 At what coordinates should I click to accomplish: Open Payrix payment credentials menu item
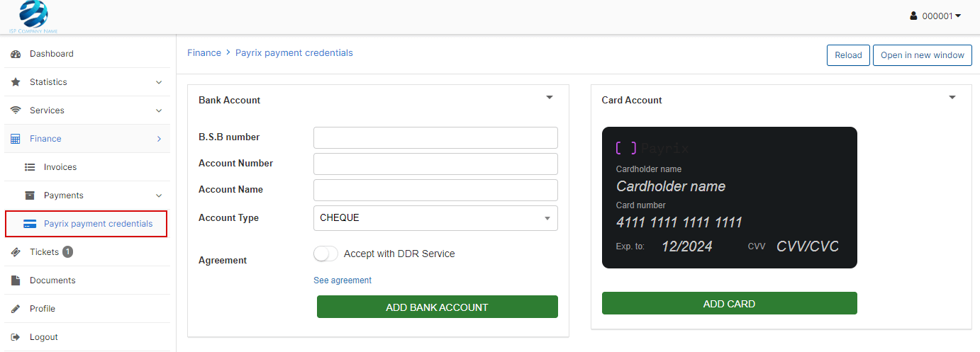[98, 224]
